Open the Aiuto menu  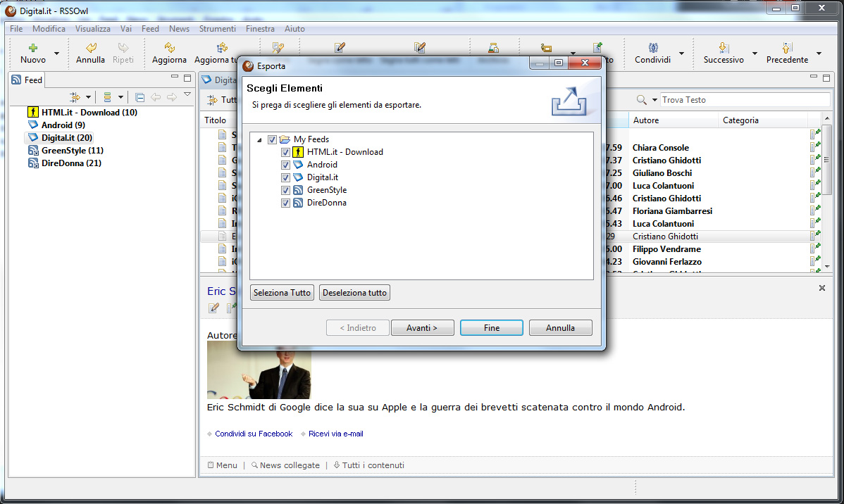pos(294,29)
